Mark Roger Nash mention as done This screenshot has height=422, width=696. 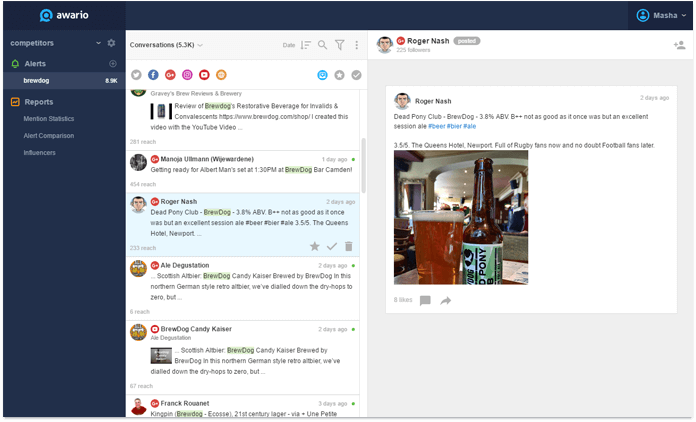click(x=332, y=246)
